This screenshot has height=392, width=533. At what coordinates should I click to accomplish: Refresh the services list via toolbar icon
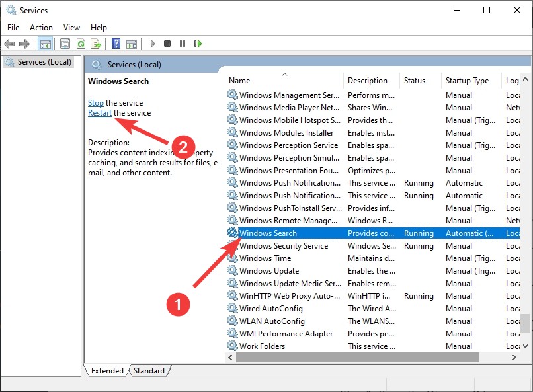click(81, 44)
